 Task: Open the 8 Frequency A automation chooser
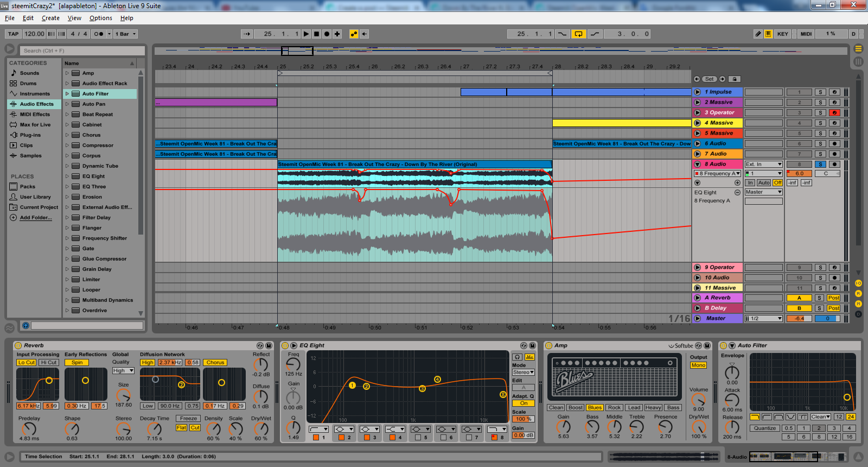pos(717,173)
